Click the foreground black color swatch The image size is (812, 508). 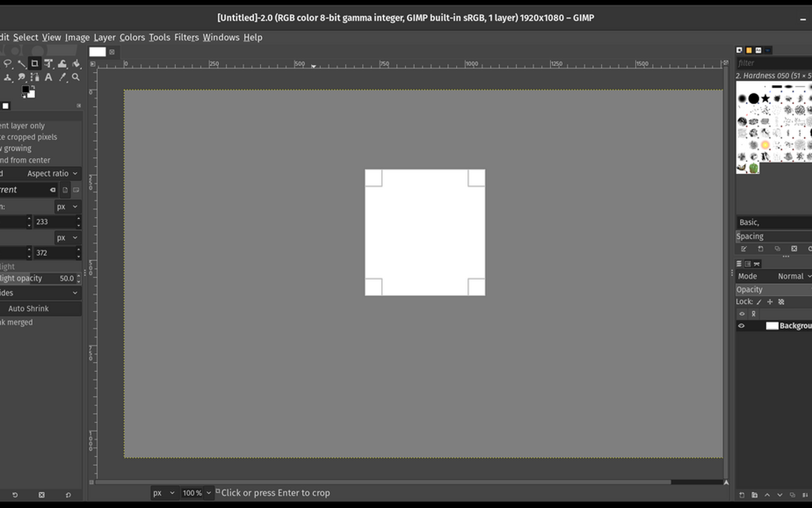pyautogui.click(x=25, y=90)
